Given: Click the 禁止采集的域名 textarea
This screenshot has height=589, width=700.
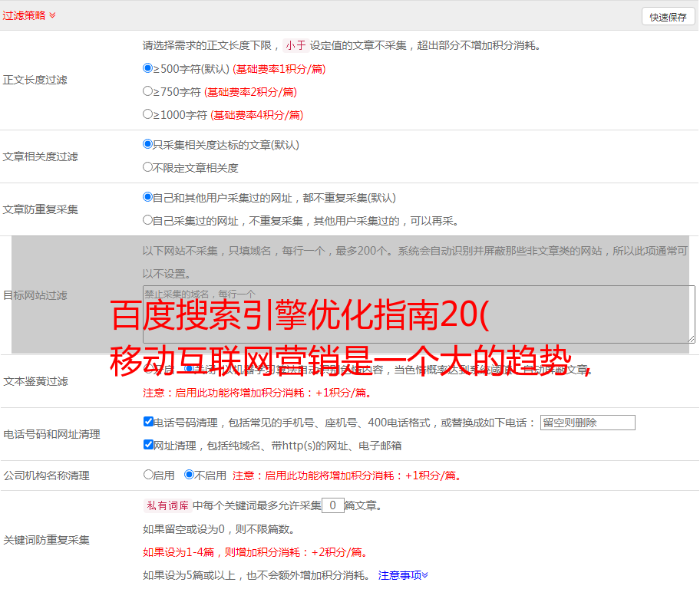Looking at the screenshot, I should [x=419, y=314].
